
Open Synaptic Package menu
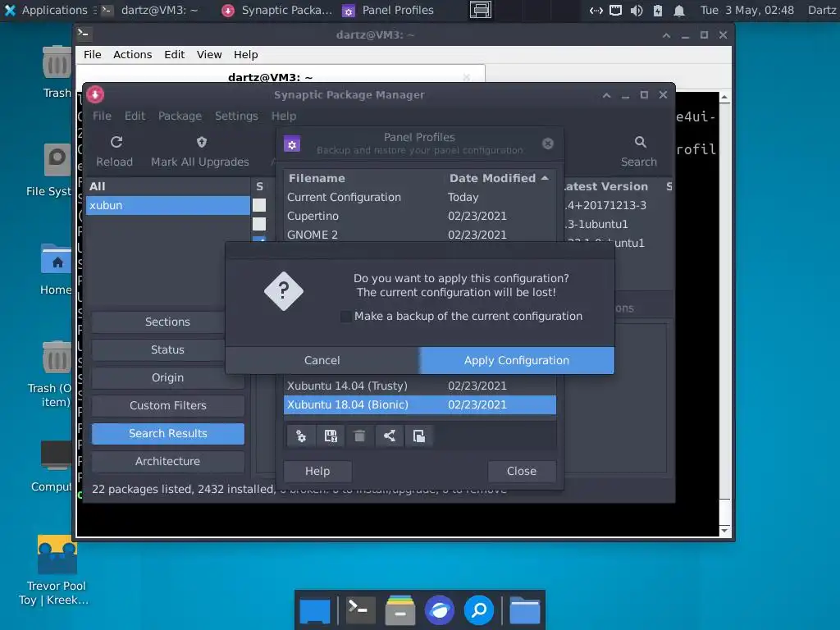[180, 116]
